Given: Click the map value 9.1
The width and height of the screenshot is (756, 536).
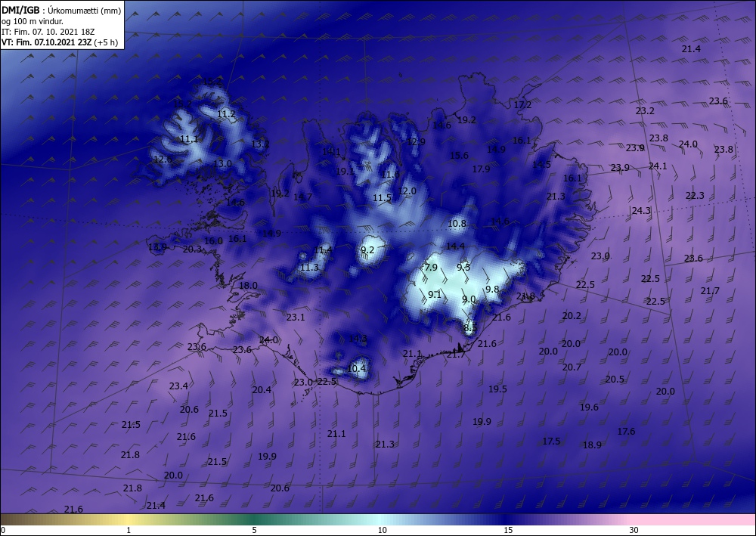Looking at the screenshot, I should (x=435, y=295).
